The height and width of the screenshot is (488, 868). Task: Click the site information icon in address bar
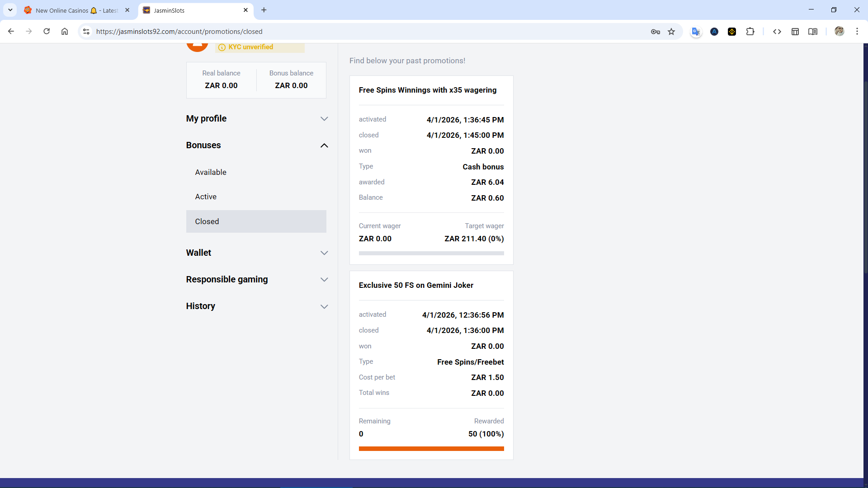point(86,31)
